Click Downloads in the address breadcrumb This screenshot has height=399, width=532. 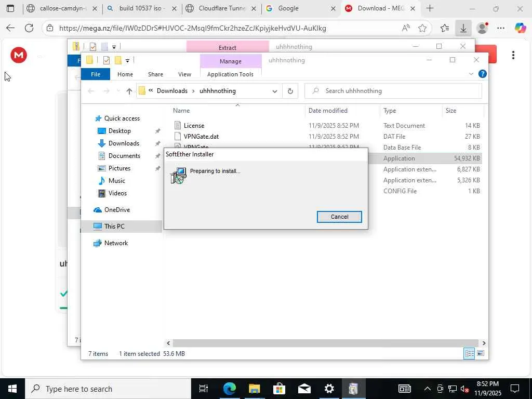(172, 91)
